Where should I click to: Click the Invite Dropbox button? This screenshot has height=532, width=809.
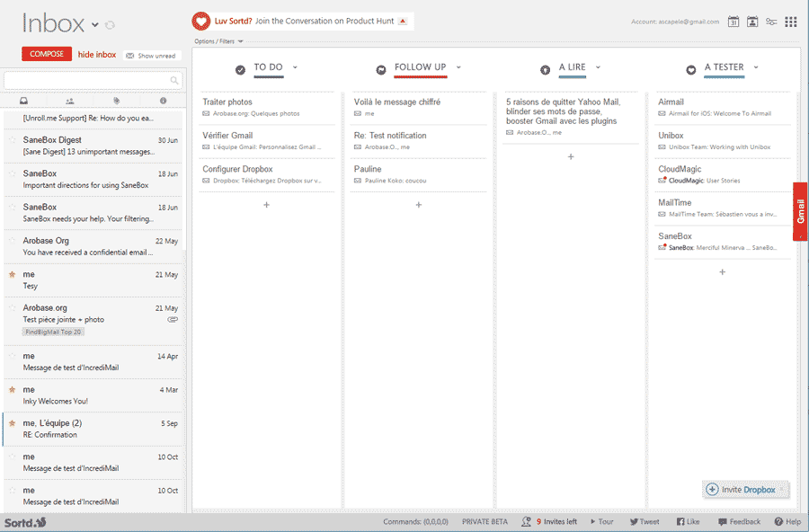[x=745, y=489]
